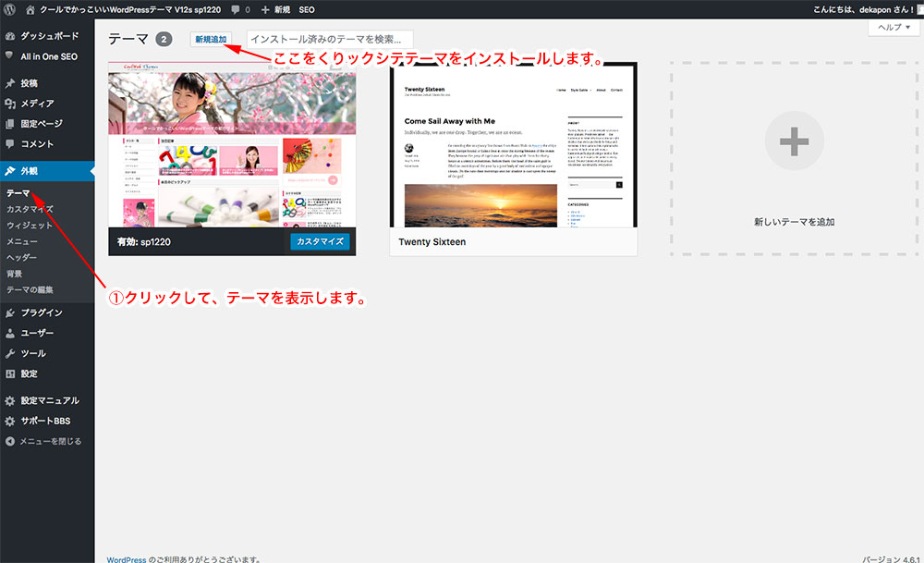Click the コメント speech bubble icon
This screenshot has width=924, height=563.
10,144
